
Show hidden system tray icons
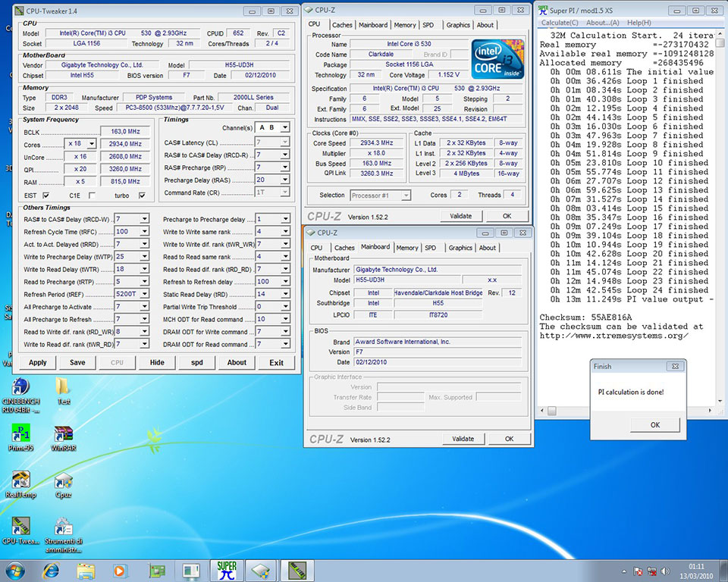coord(624,571)
